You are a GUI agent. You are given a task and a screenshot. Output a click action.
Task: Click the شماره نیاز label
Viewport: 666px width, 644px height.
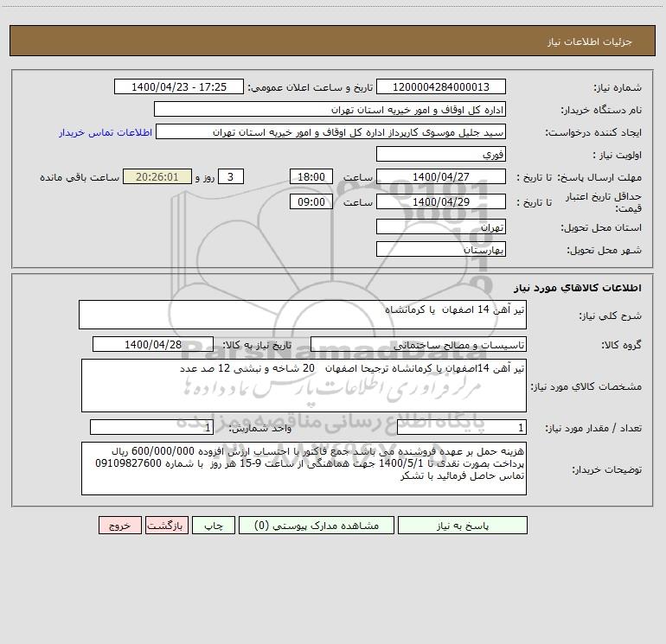pos(618,88)
